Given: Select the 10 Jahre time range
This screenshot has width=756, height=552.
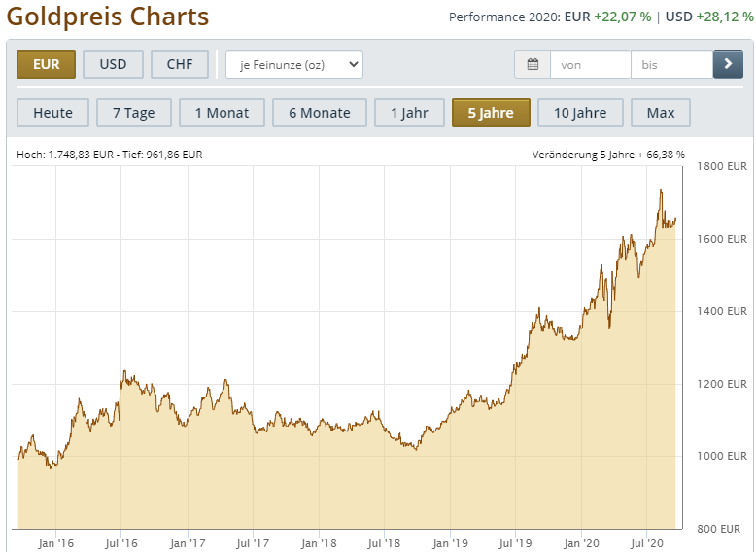Looking at the screenshot, I should click(580, 113).
